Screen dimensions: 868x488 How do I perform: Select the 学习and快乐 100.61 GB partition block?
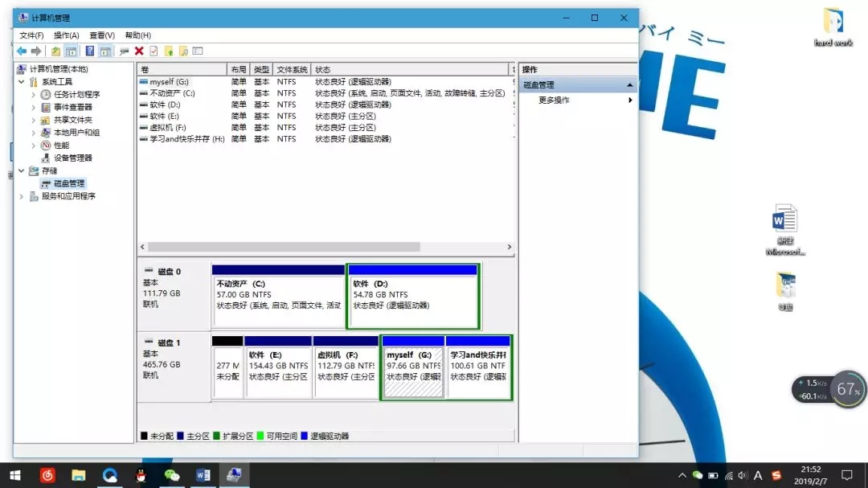478,367
